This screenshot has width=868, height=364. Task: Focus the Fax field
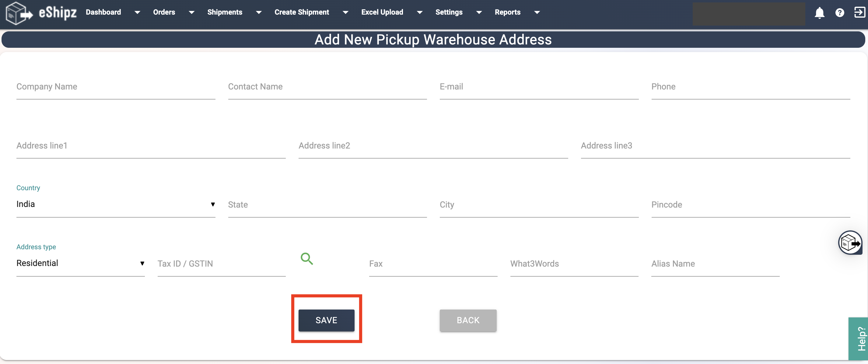point(433,264)
